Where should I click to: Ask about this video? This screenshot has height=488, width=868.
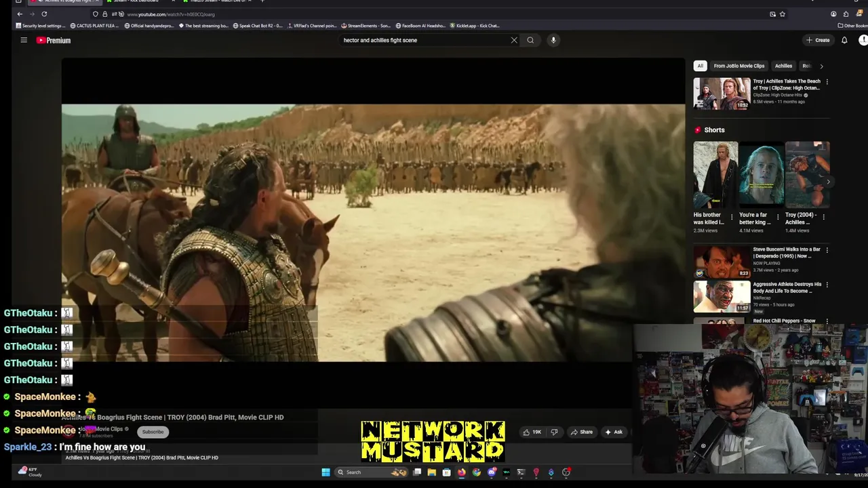[x=614, y=432]
